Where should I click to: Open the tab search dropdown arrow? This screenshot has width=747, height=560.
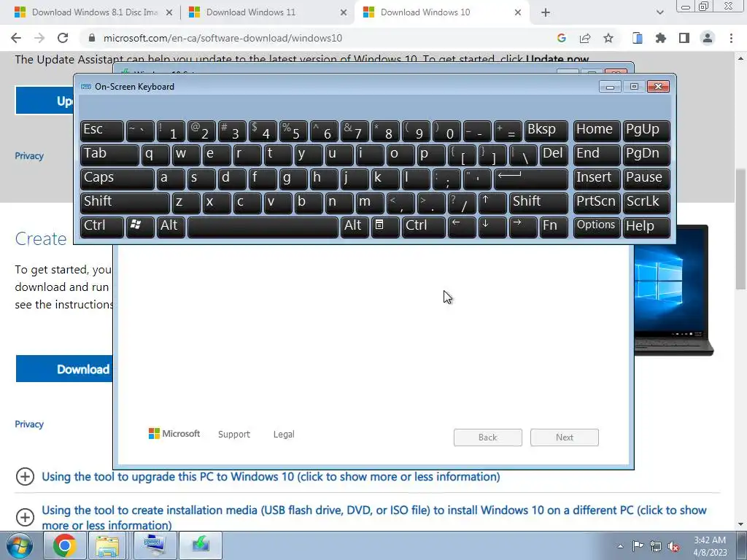click(x=659, y=12)
